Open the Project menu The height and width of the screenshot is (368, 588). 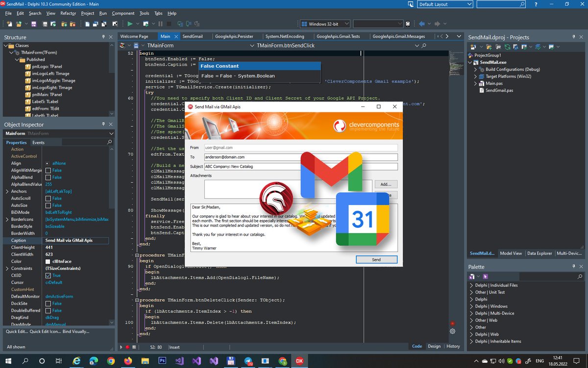[x=88, y=13]
